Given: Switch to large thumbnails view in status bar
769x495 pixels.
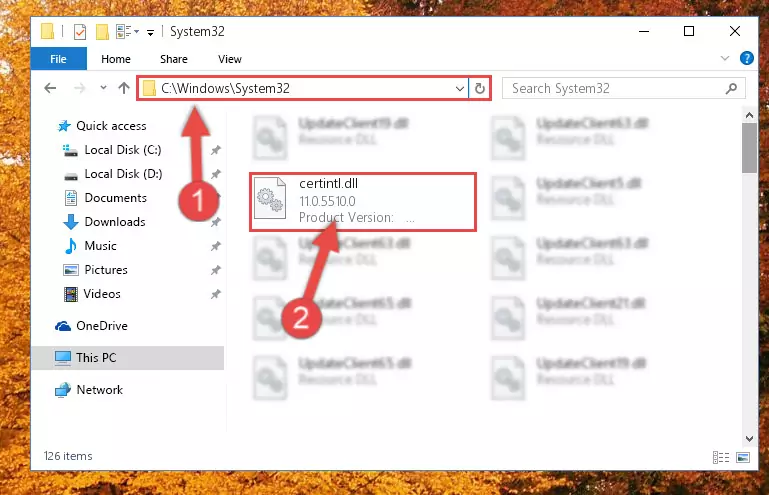Looking at the screenshot, I should (x=743, y=458).
